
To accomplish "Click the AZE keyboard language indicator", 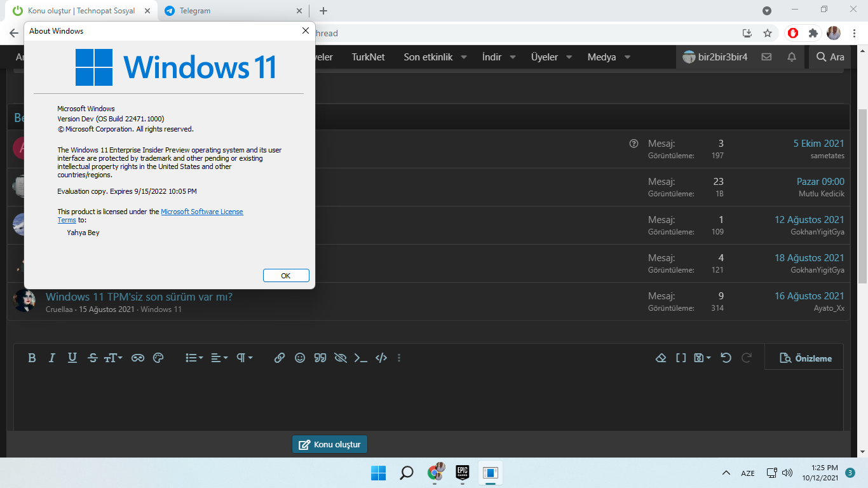I will [x=748, y=473].
